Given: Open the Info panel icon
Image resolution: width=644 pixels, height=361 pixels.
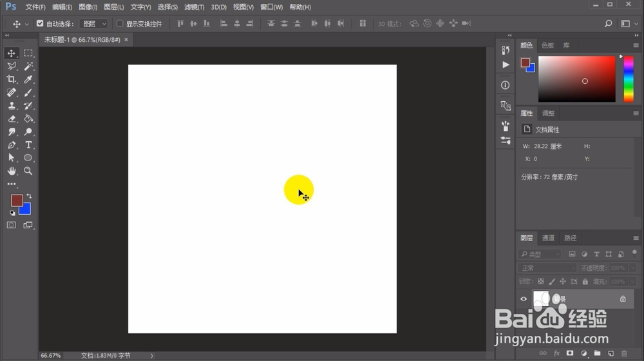Looking at the screenshot, I should (x=506, y=85).
